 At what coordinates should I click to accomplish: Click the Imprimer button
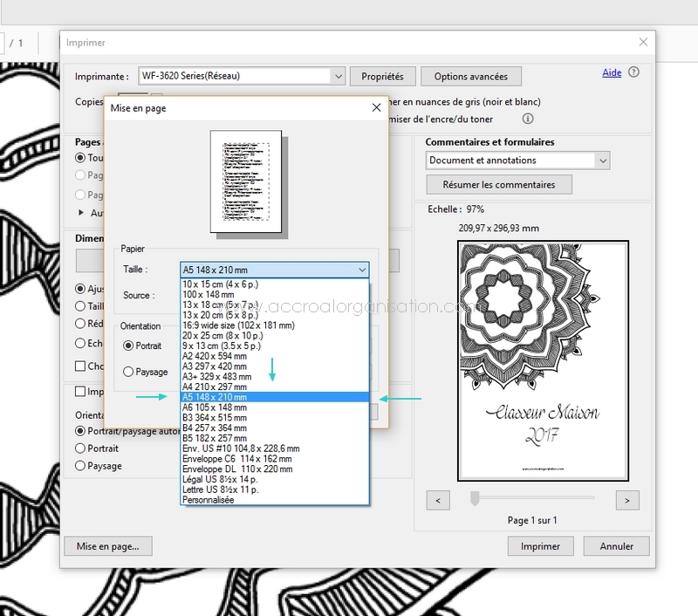[540, 546]
